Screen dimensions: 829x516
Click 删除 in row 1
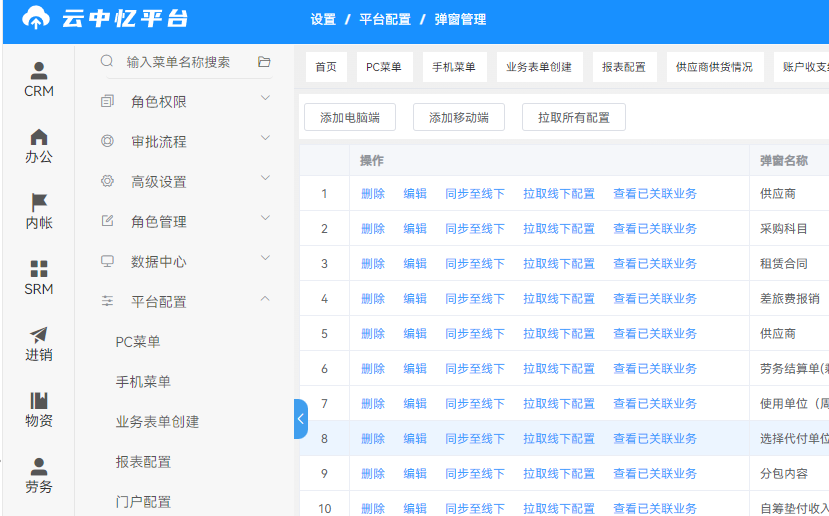(373, 194)
